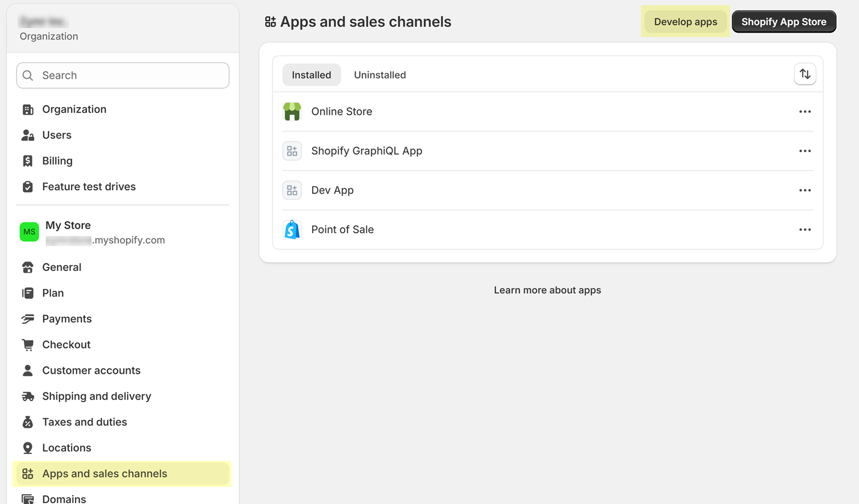Open the Shopify GraphiQL App options menu
859x504 pixels.
805,151
